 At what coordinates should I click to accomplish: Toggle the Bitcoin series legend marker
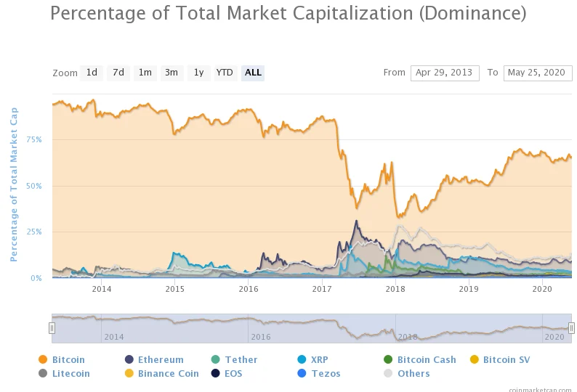43,359
